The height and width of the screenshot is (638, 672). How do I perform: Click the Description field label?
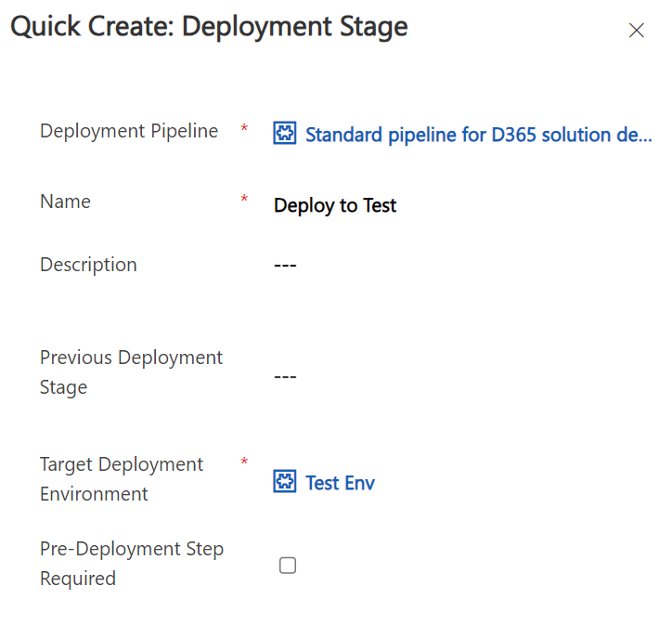click(x=88, y=265)
